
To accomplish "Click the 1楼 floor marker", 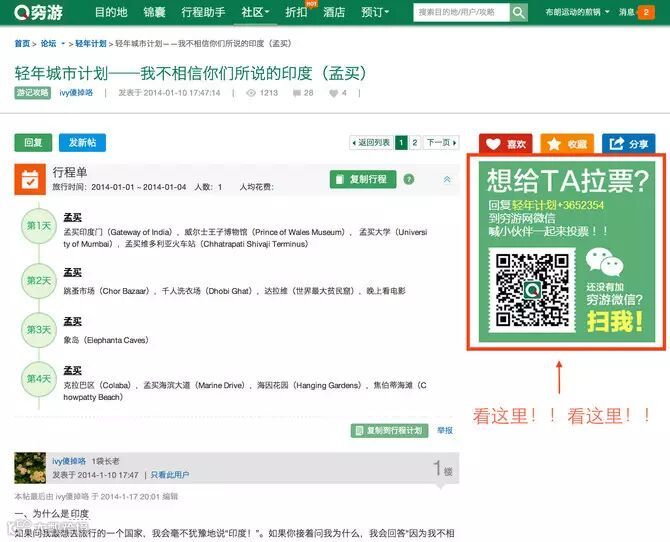I will coord(443,468).
